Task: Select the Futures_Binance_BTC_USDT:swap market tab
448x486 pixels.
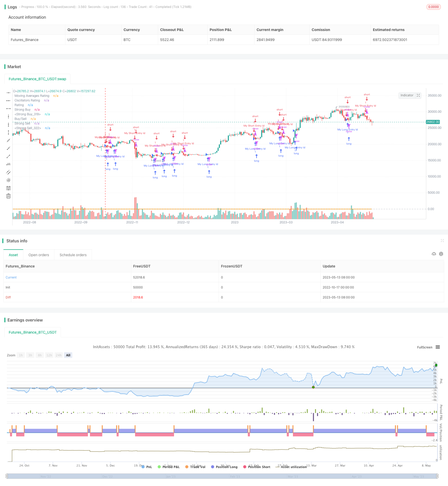Action: coord(37,79)
